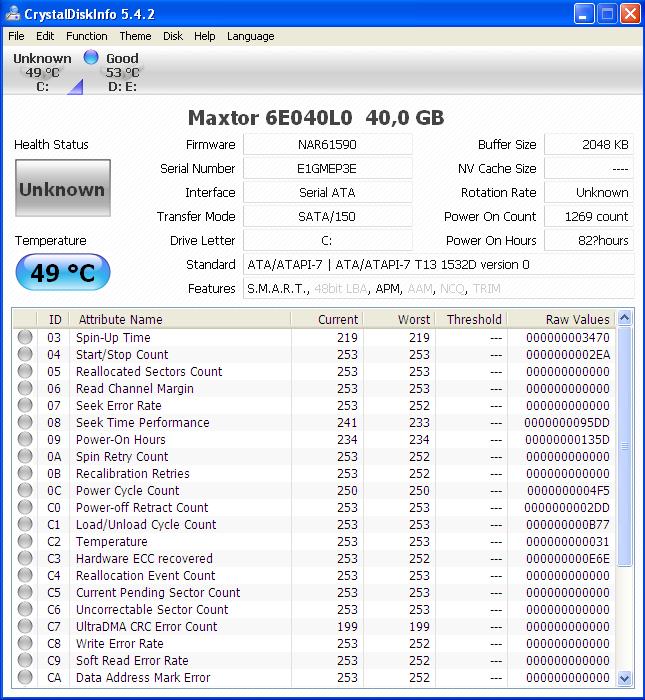Viewport: 645px width, 700px height.
Task: Click the scroll down arrow of attribute list
Action: [624, 679]
